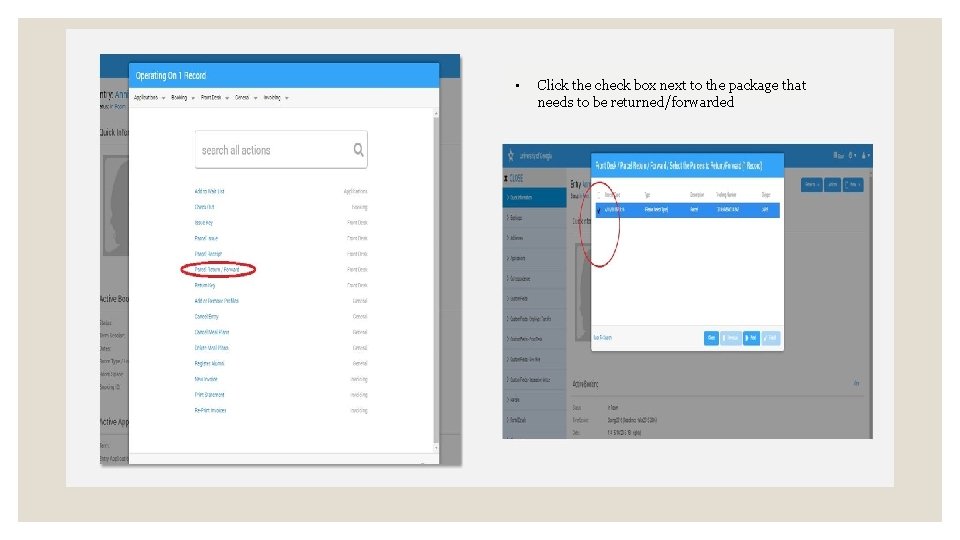960x540 pixels.
Task: Click the Add to Wait List action
Action: point(209,192)
